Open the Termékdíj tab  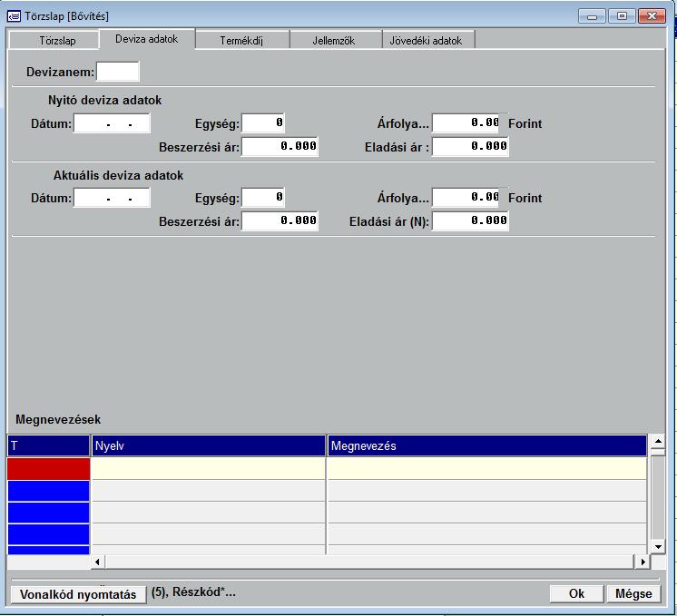pos(241,41)
